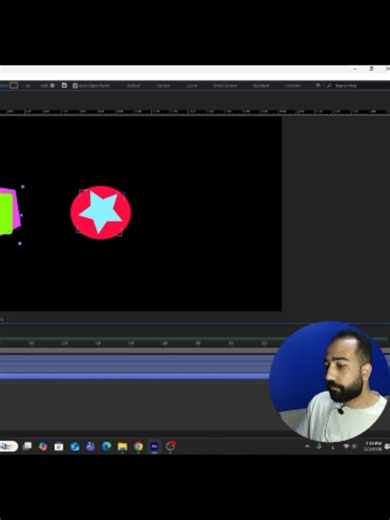Viewport: 390px width, 520px height.
Task: Click the Search Help magnifier icon
Action: click(329, 86)
